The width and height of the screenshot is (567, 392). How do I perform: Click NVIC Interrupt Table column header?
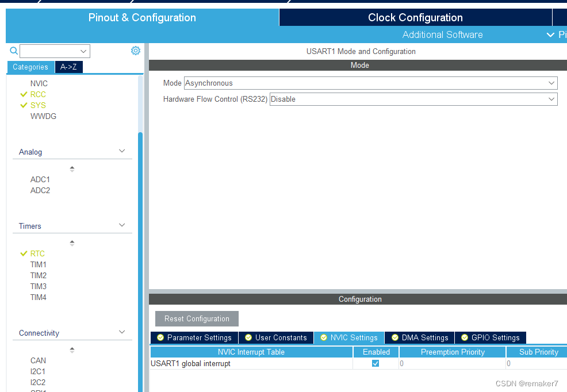tap(251, 352)
